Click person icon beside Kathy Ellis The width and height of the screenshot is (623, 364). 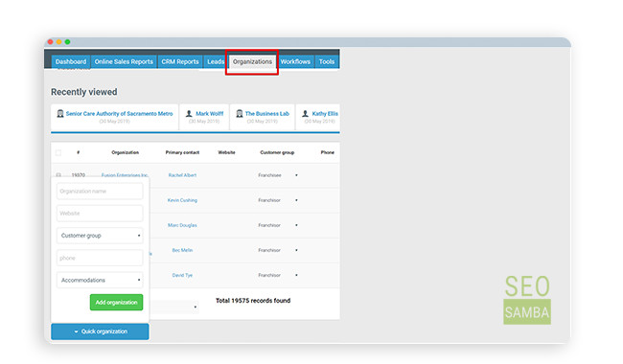305,114
